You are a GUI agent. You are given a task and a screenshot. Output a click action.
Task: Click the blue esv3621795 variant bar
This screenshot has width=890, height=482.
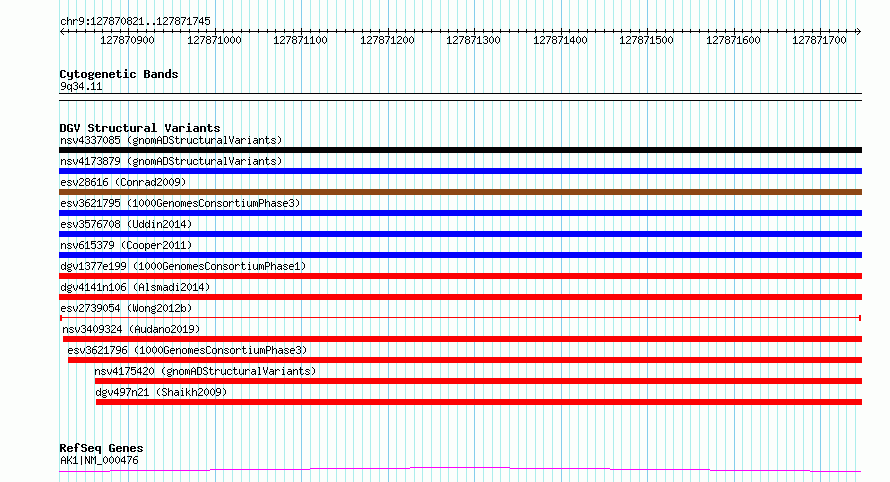pos(460,213)
